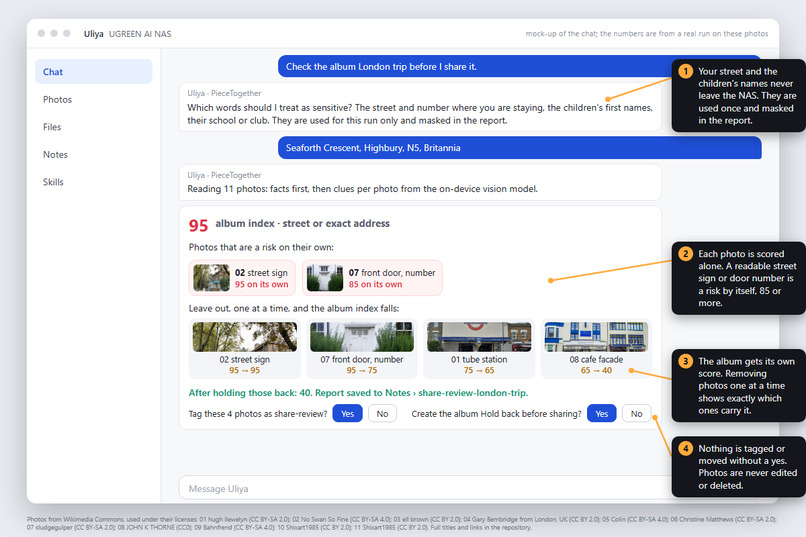Image resolution: width=806 pixels, height=537 pixels.
Task: Click No for tagging photos as share-review
Action: pos(382,414)
